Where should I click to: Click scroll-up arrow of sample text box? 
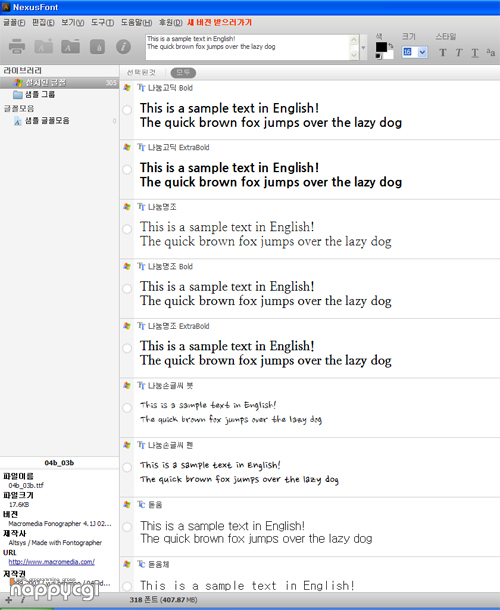coord(354,40)
